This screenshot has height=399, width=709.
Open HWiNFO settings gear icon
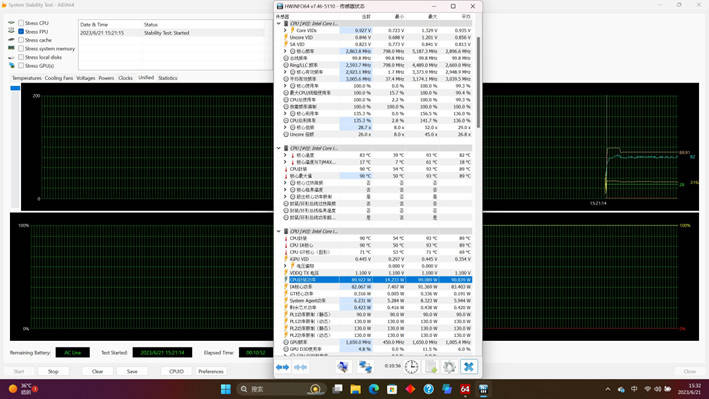pos(449,367)
